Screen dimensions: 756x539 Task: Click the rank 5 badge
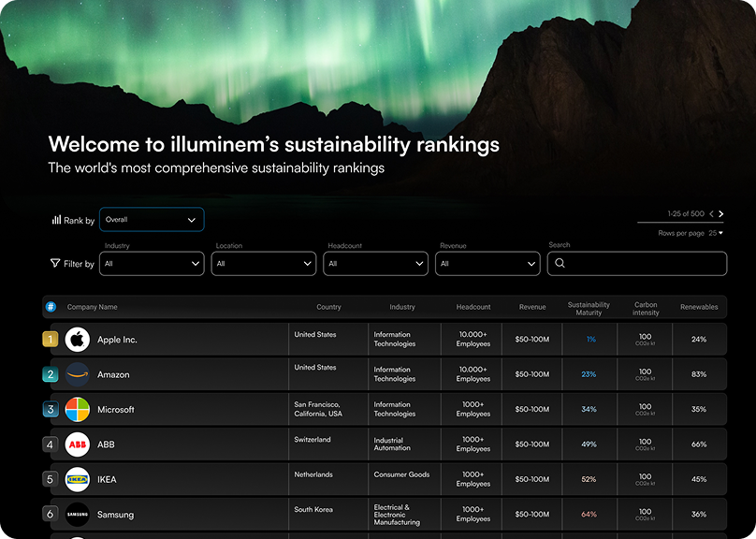(51, 479)
